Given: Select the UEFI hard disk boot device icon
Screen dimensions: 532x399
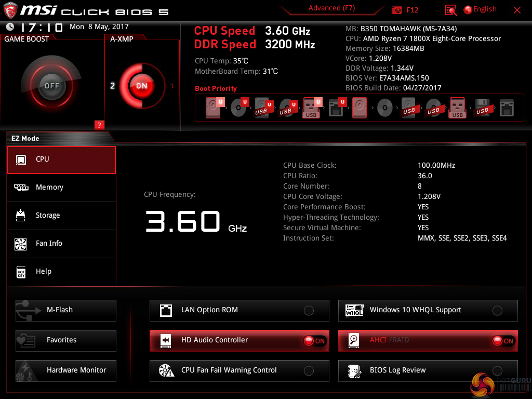Looking at the screenshot, I should tap(215, 108).
